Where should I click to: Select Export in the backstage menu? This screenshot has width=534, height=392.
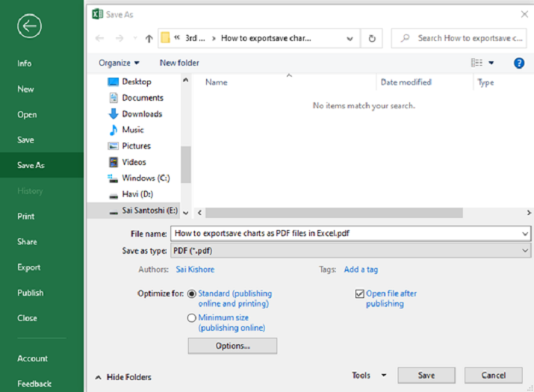coord(28,267)
